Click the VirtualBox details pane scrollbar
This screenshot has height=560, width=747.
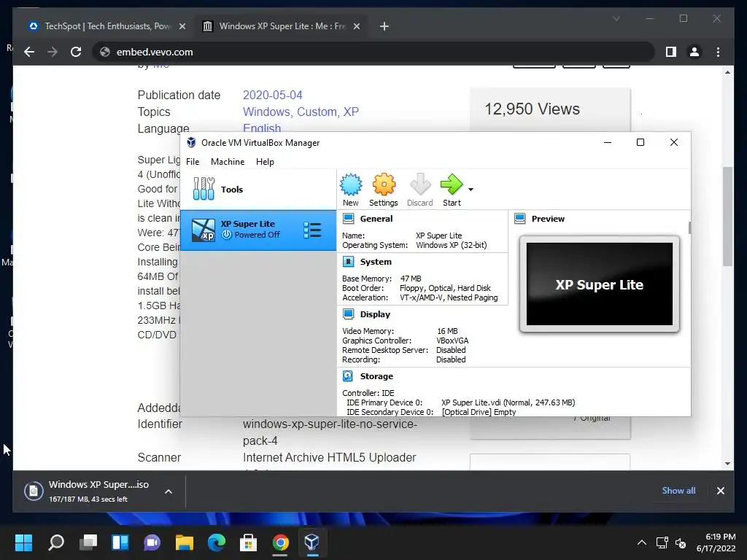coord(689,227)
